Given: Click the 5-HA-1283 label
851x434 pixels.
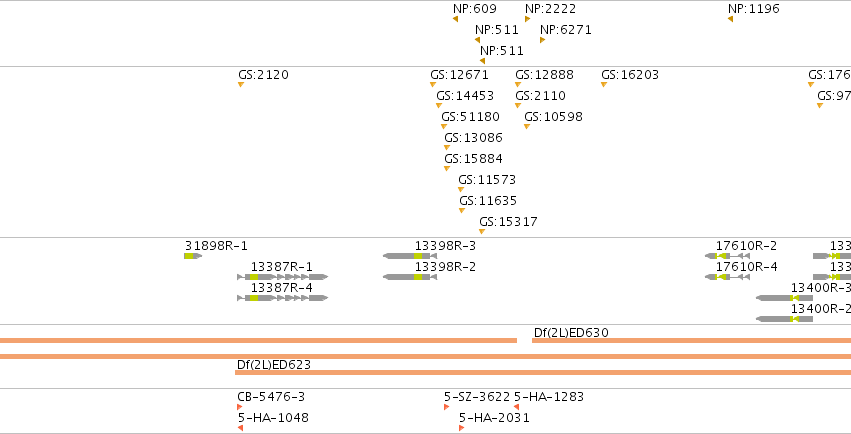Looking at the screenshot, I should (549, 397).
